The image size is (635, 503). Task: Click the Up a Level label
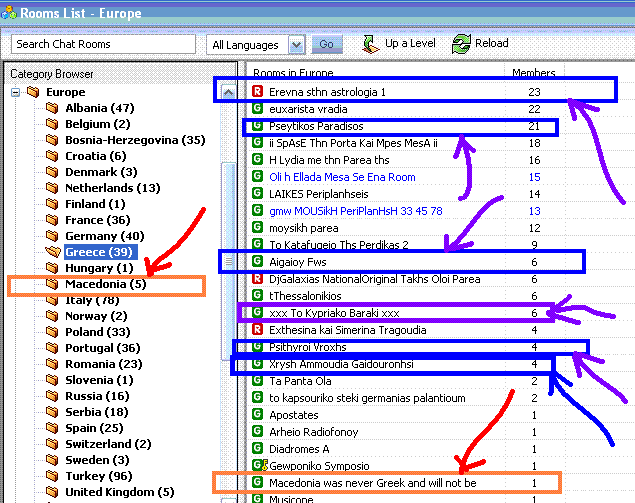(410, 43)
